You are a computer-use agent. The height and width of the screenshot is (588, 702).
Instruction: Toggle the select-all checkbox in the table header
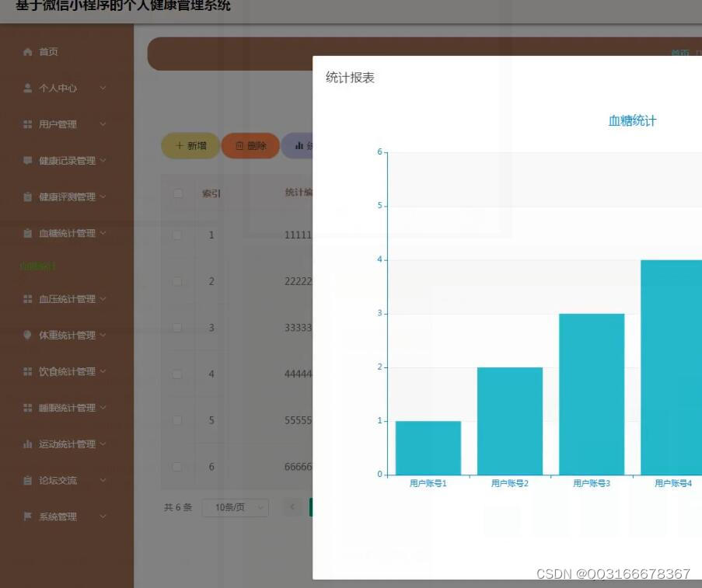[x=178, y=193]
